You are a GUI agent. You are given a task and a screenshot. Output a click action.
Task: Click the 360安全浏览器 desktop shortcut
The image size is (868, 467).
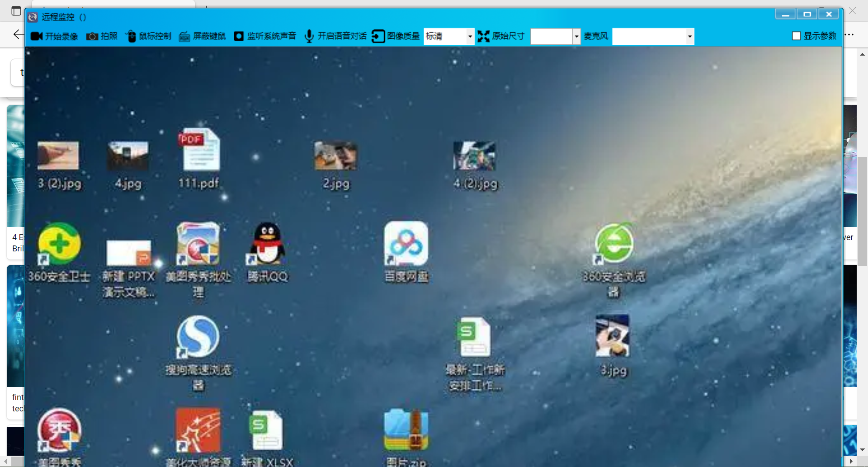coord(613,244)
